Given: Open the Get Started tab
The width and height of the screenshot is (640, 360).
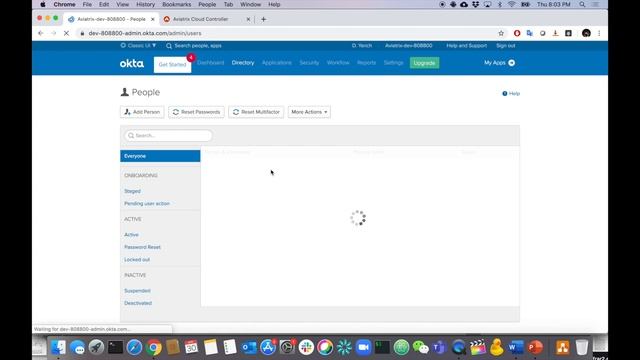Looking at the screenshot, I should [172, 64].
